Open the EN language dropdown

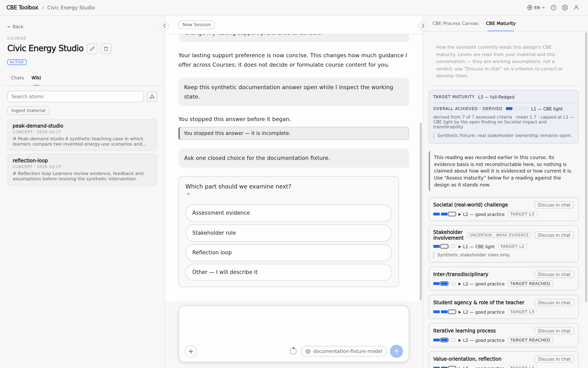click(536, 8)
